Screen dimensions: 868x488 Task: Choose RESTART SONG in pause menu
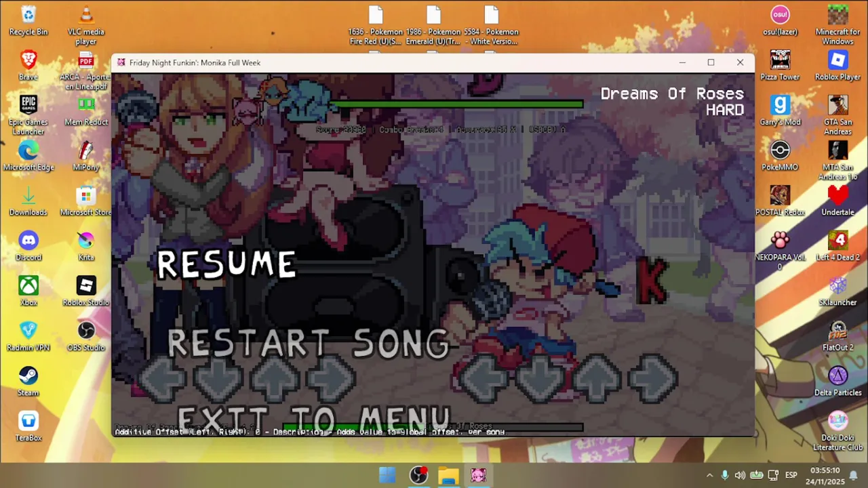(308, 344)
